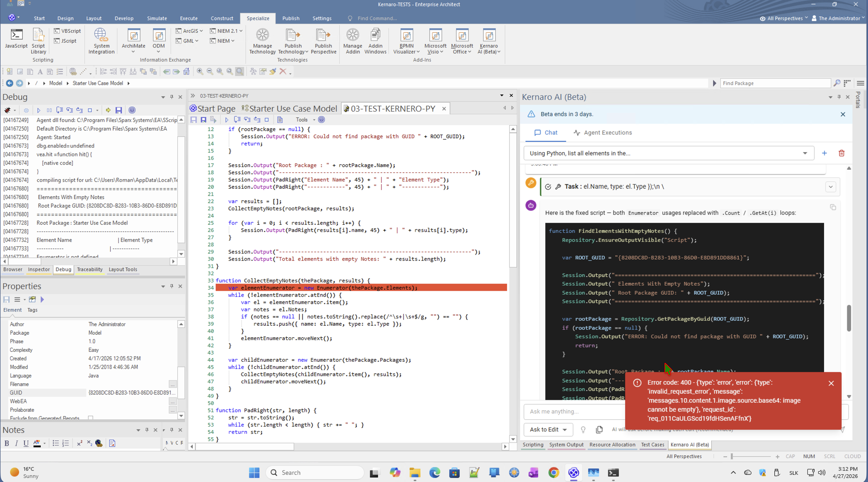Screen dimensions: 868x482
Task: Focus the Ask me anything input
Action: pyautogui.click(x=575, y=411)
